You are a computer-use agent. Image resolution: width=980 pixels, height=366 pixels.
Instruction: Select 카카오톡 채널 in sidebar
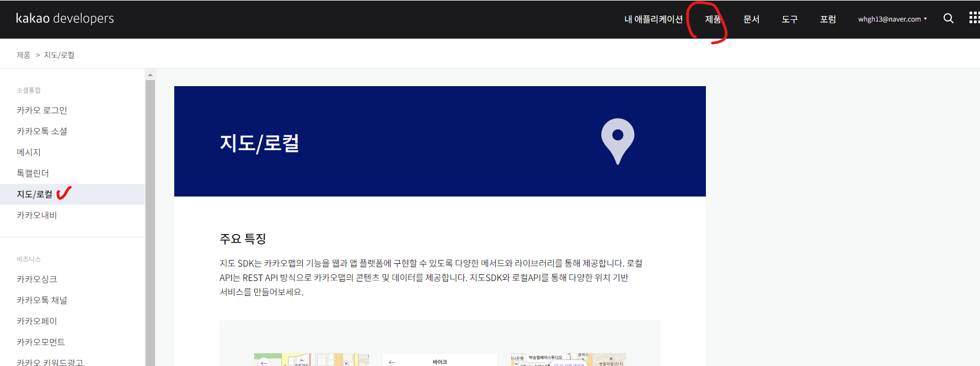(x=42, y=300)
